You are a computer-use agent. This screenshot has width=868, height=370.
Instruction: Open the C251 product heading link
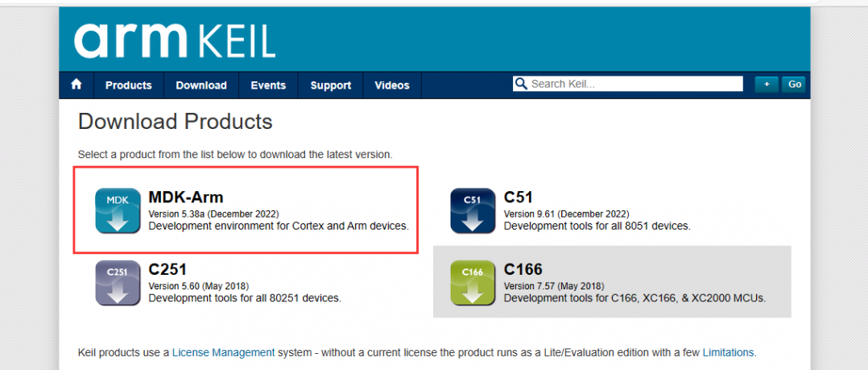(x=167, y=270)
